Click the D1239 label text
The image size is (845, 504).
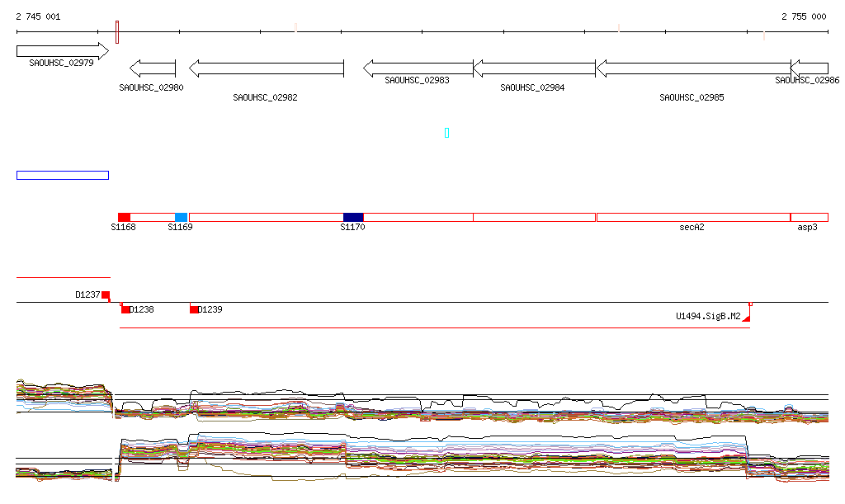point(210,309)
